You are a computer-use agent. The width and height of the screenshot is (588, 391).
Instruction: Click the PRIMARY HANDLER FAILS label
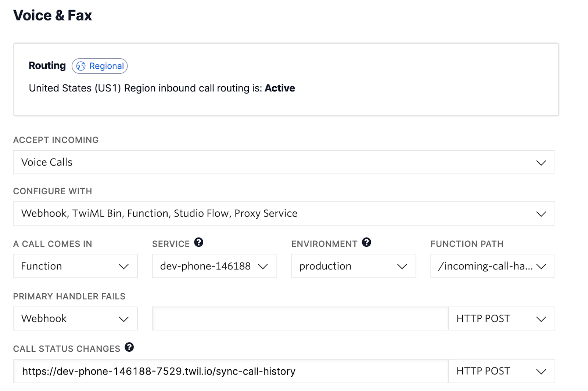(x=69, y=296)
